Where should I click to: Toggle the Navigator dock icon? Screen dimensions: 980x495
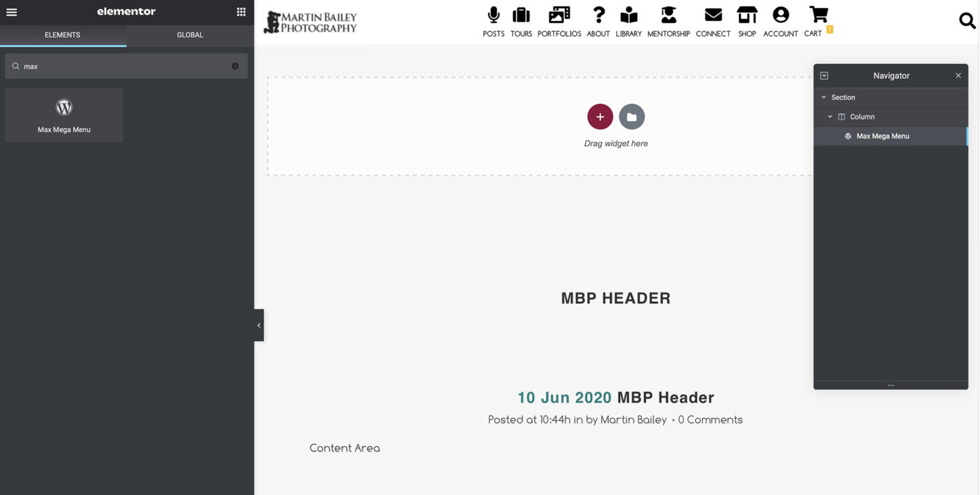(x=824, y=76)
